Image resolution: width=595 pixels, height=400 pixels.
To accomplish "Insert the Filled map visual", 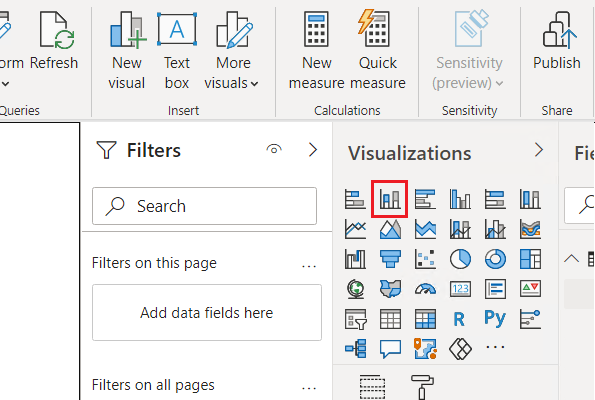I will [x=390, y=289].
